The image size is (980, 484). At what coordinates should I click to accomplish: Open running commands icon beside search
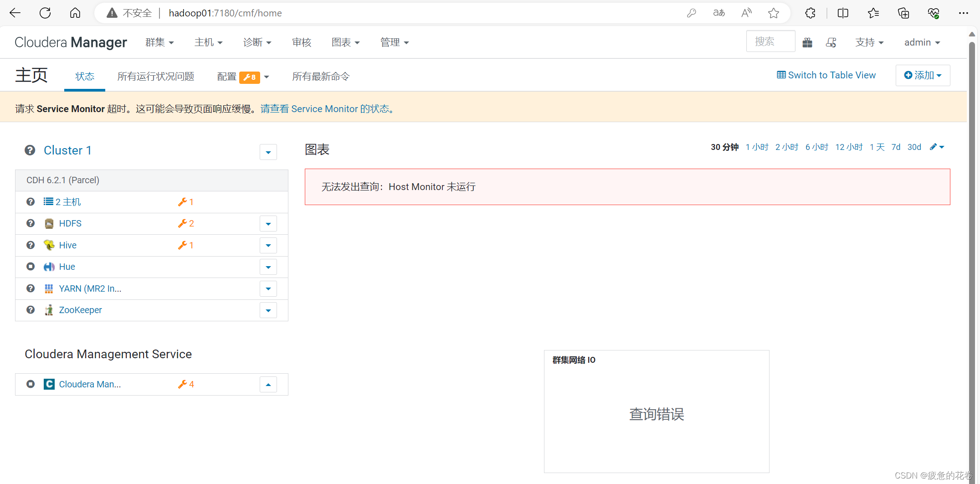(831, 42)
